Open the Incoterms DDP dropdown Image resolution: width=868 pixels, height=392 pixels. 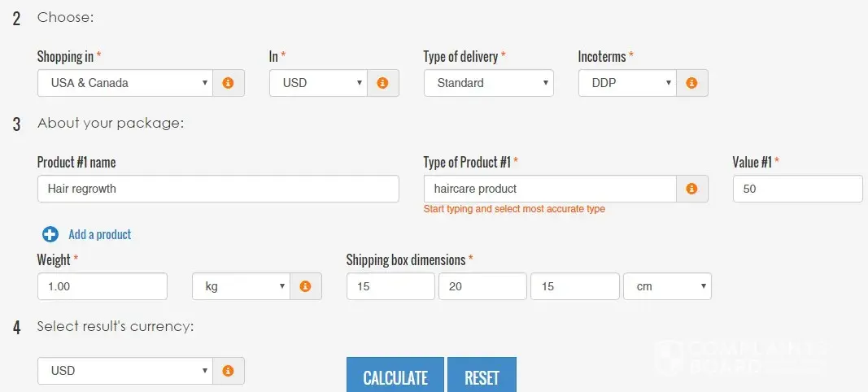626,83
